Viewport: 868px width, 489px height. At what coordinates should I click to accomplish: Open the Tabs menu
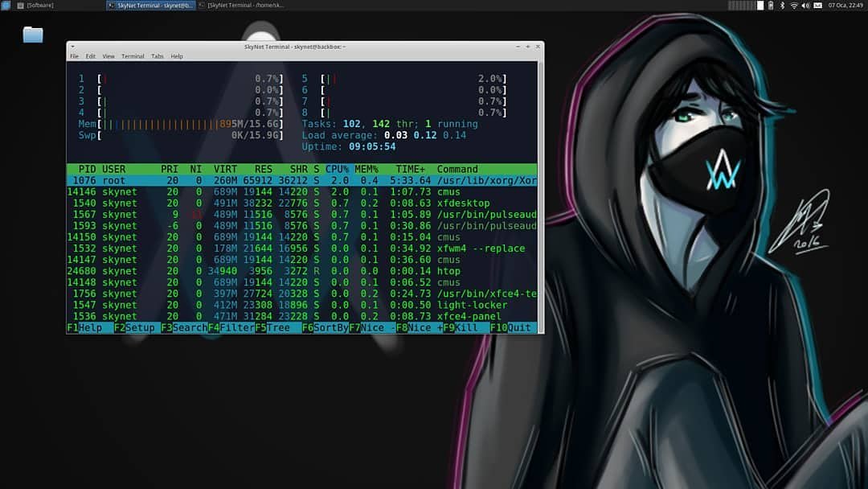point(157,56)
